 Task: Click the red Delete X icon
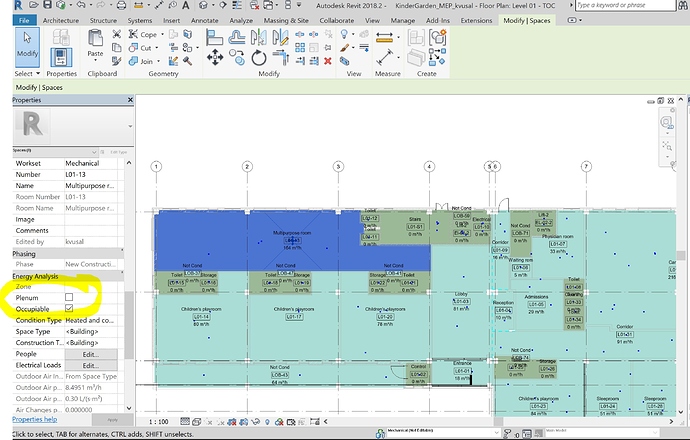pyautogui.click(x=328, y=61)
